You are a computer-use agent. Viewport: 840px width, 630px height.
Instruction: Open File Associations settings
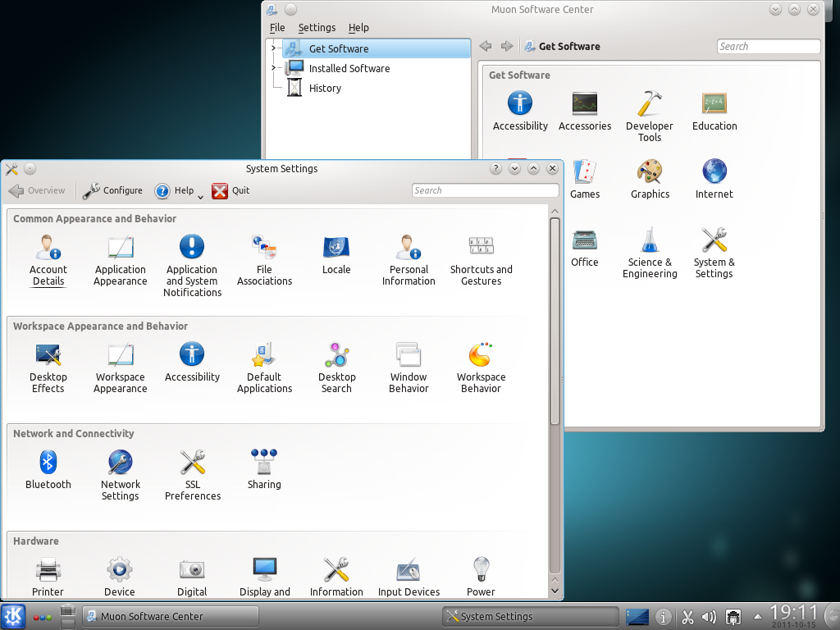click(x=264, y=260)
